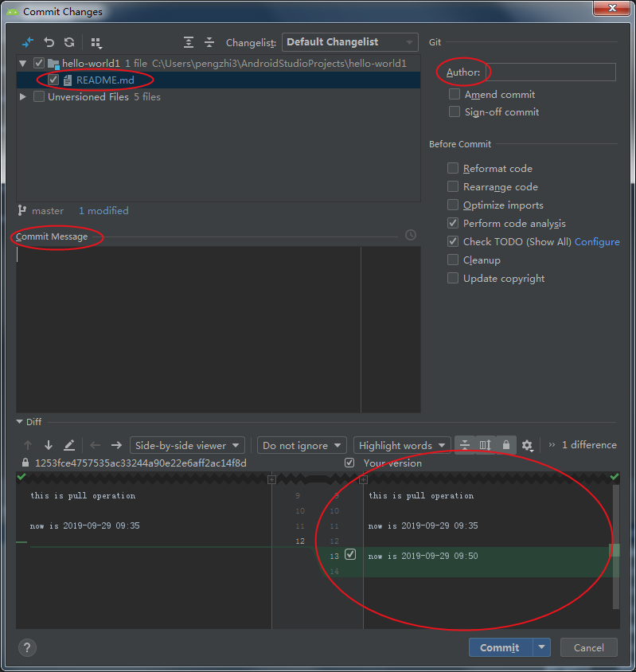Enable Rearrange code checkbox
Viewport: 636px width, 672px height.
tap(453, 186)
